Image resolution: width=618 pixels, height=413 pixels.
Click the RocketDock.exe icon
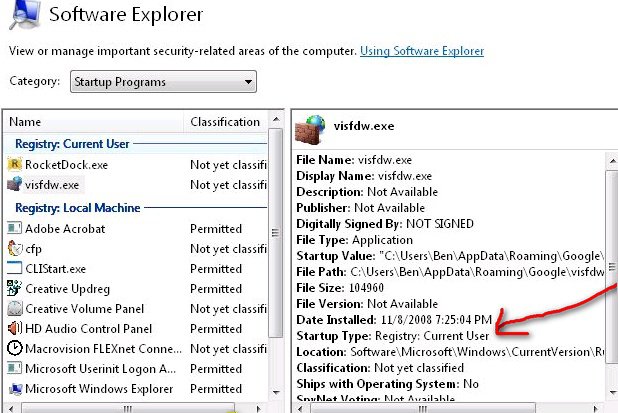[15, 164]
